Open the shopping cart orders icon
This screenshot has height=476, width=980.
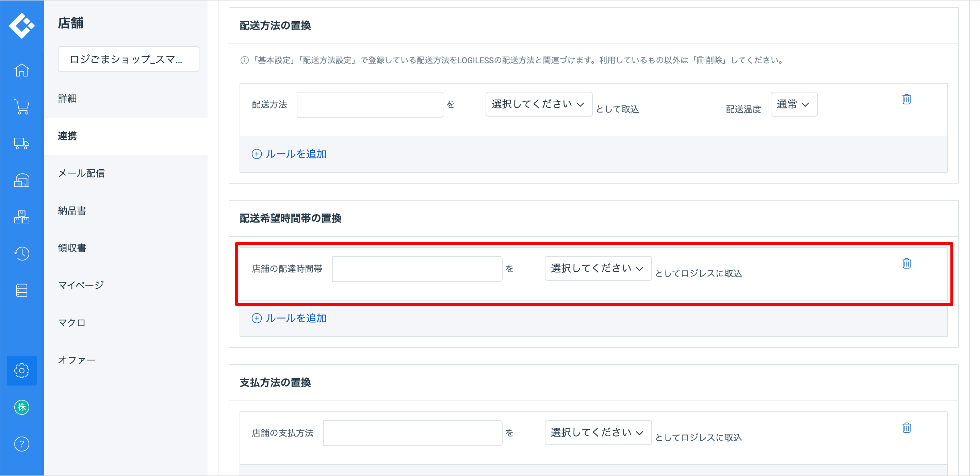click(22, 107)
